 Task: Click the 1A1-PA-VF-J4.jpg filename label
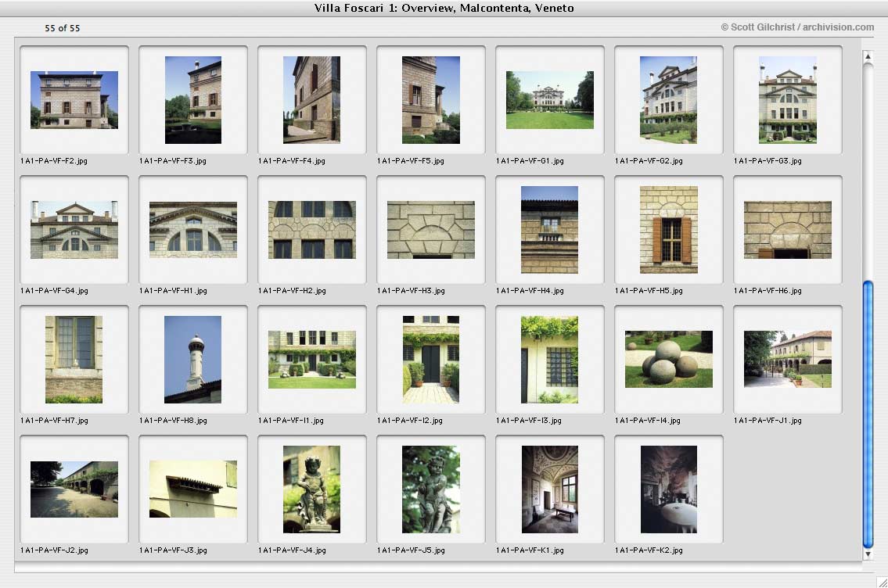click(293, 550)
